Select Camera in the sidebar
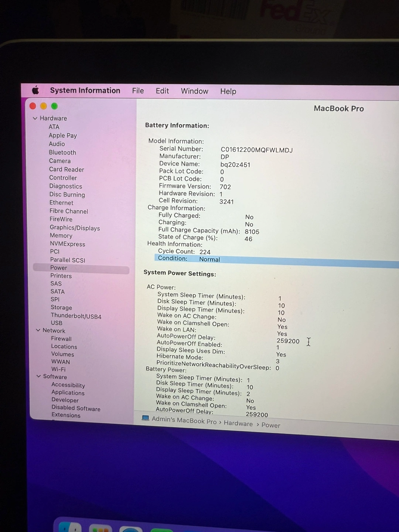399x532 pixels. pos(60,161)
